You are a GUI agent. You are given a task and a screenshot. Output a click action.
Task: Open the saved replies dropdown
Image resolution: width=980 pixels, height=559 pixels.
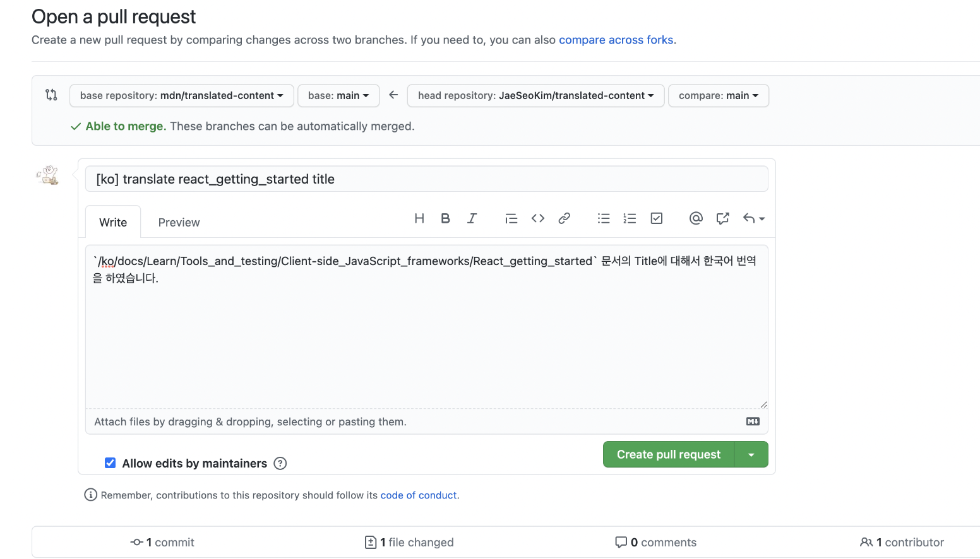(x=753, y=218)
